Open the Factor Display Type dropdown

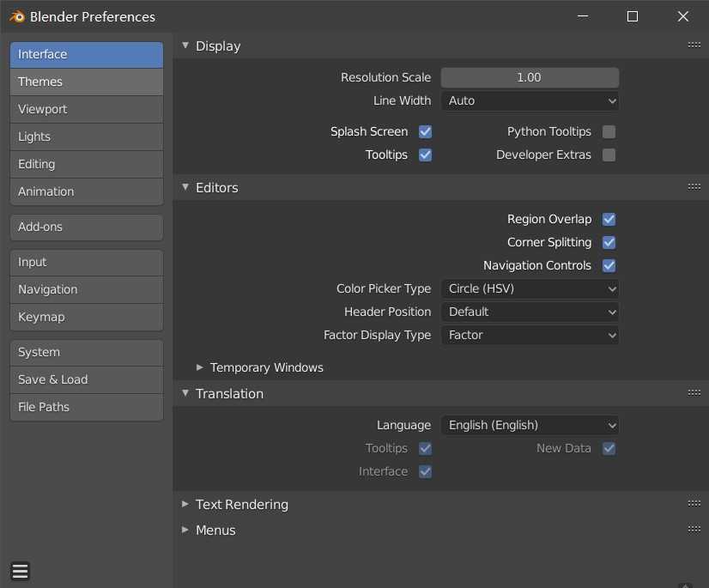[530, 335]
